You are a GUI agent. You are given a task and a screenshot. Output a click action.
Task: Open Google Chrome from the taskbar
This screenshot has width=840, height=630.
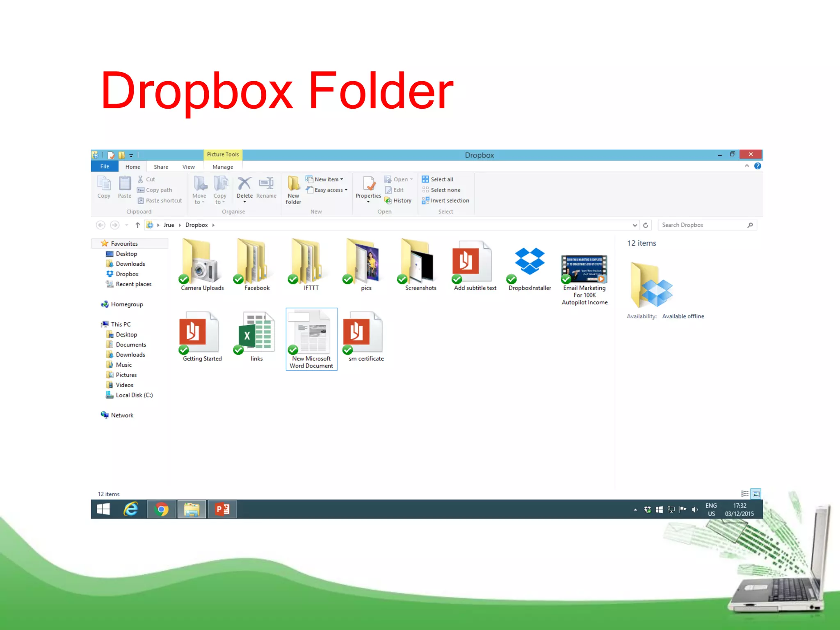(x=161, y=509)
